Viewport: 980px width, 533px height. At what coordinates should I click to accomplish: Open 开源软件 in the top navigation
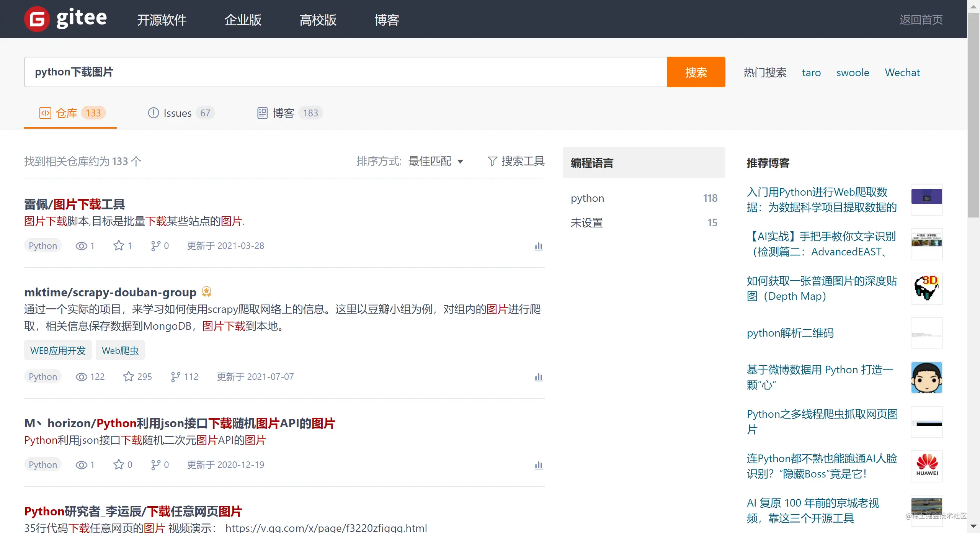(162, 20)
